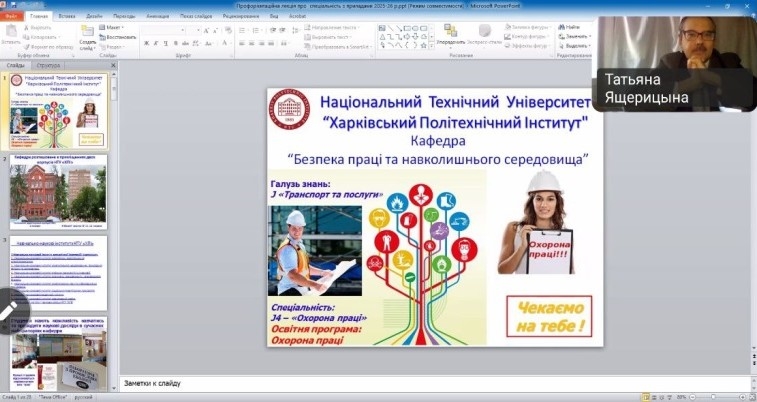757x402 pixels.
Task: Align text left
Action: pos(242,43)
